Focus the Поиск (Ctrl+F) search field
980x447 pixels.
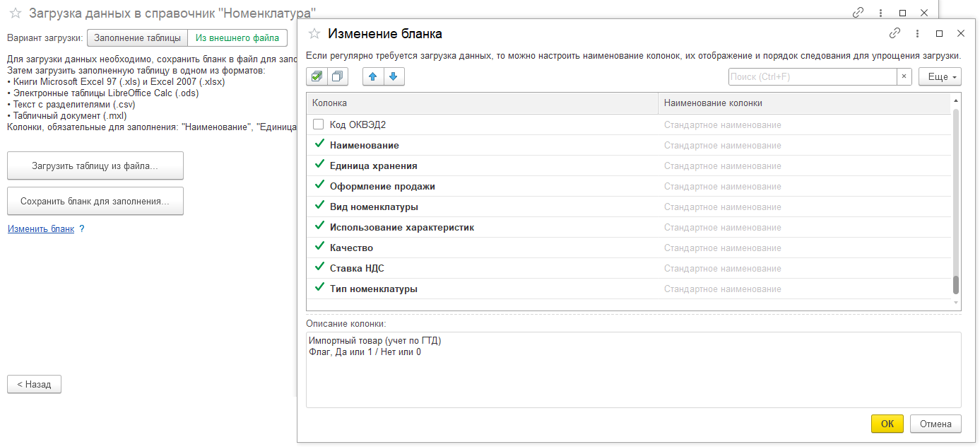pos(813,76)
